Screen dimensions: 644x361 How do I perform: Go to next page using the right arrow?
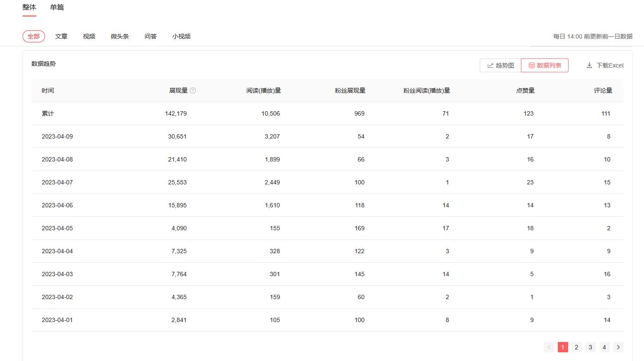click(618, 347)
